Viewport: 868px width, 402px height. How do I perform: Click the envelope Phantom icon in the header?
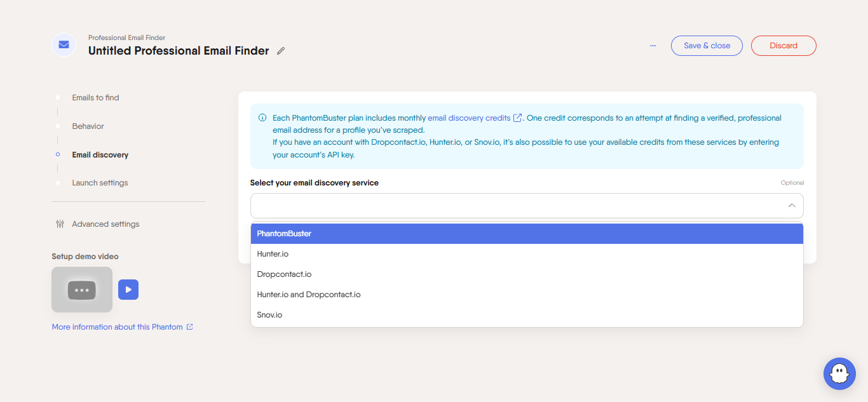click(x=64, y=44)
